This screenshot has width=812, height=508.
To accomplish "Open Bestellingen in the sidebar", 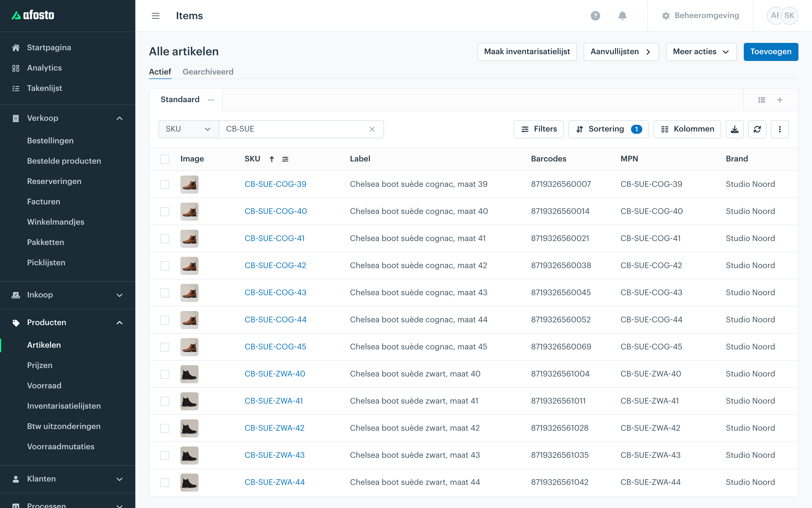I will point(50,141).
